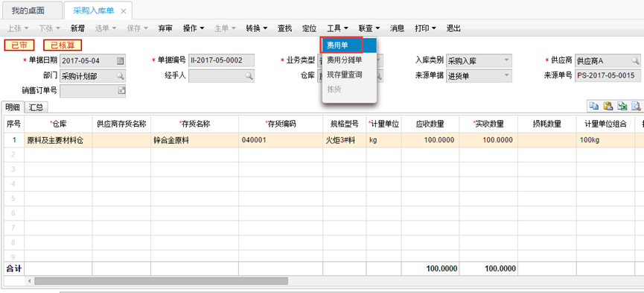Select cell 锌合金原料
Viewport: 644px width, 293px height.
pyautogui.click(x=194, y=140)
